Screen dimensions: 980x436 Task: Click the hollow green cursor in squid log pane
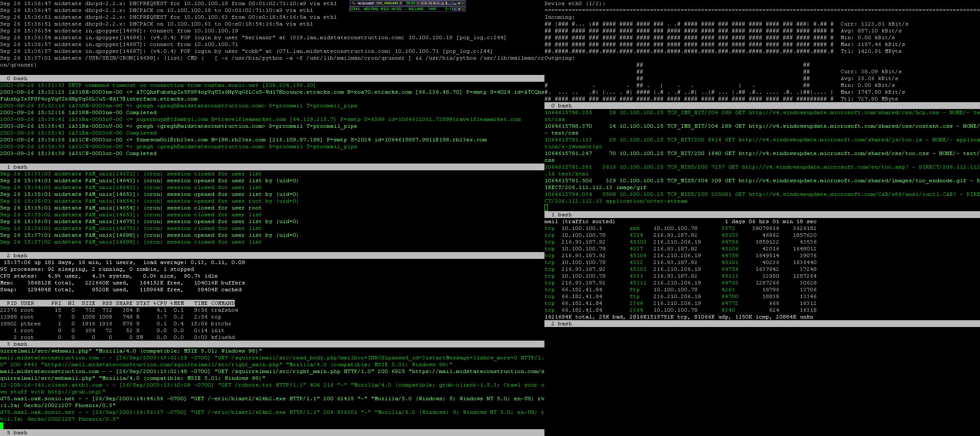(546, 208)
